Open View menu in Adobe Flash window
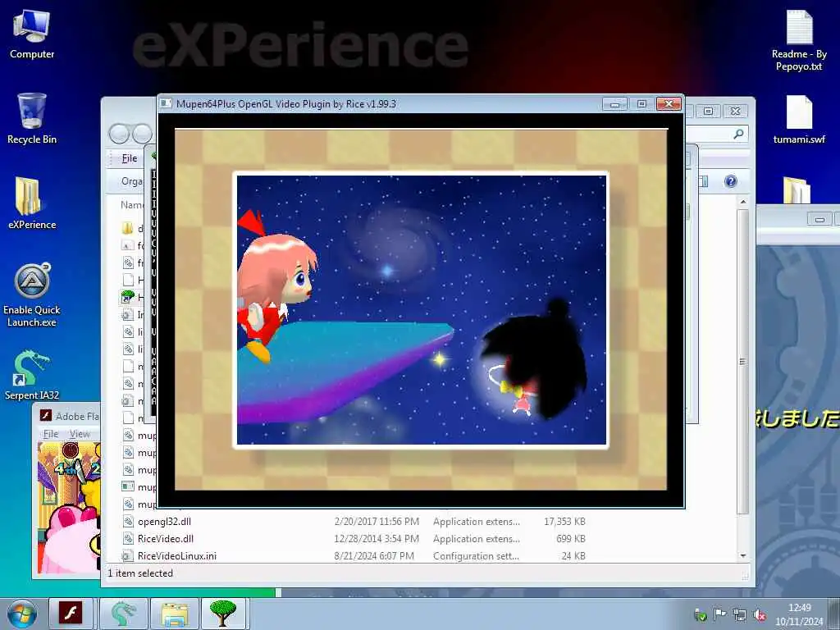This screenshot has height=630, width=840. tap(80, 434)
